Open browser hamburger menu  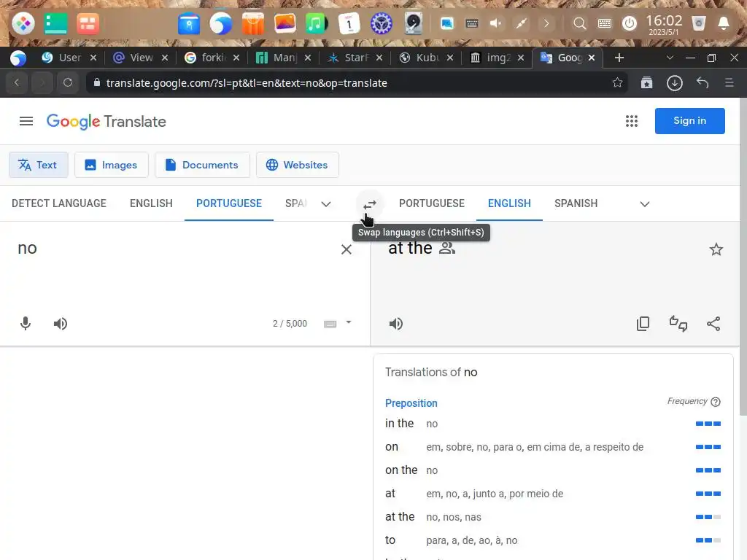tap(729, 83)
